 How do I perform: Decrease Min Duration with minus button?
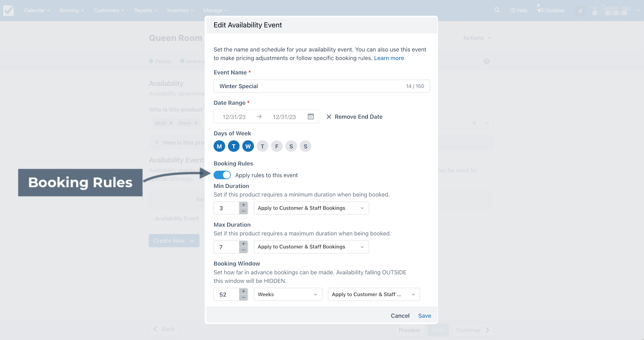pos(243,211)
